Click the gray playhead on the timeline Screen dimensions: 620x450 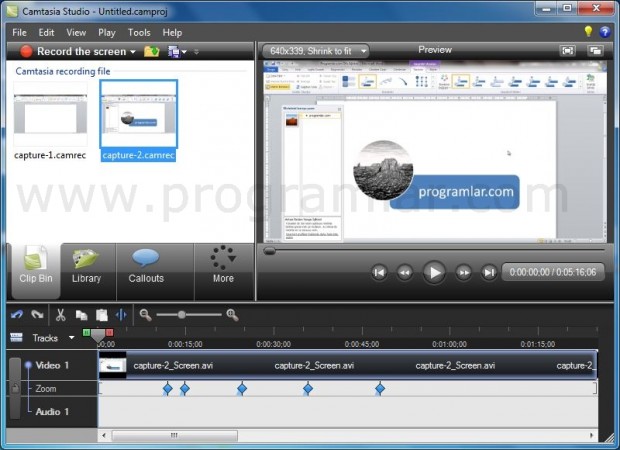[98, 335]
